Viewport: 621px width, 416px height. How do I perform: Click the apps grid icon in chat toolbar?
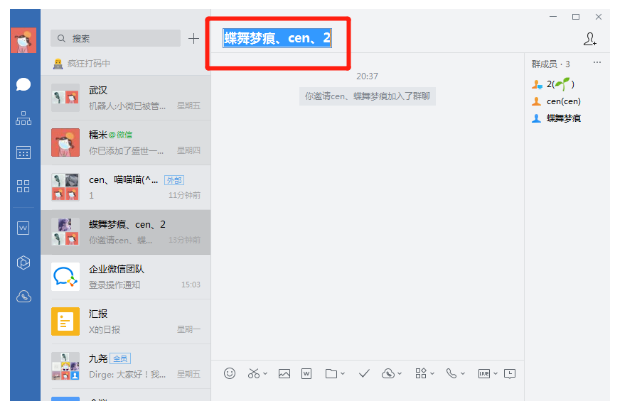[421, 373]
